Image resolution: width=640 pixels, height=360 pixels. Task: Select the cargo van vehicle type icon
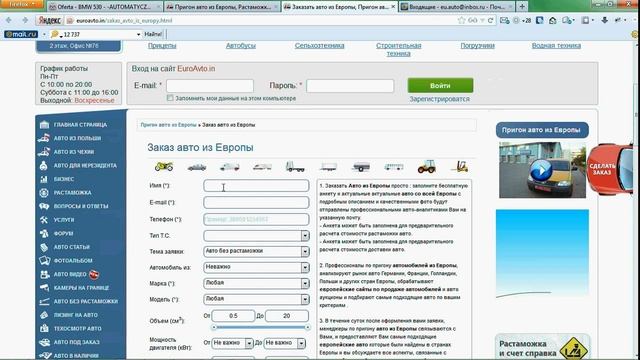[262, 167]
